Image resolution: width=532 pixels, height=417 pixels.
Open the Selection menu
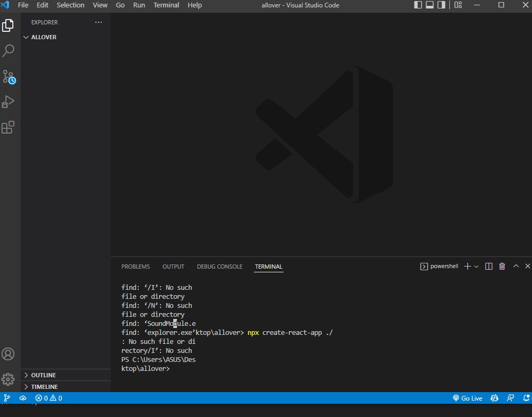[70, 5]
